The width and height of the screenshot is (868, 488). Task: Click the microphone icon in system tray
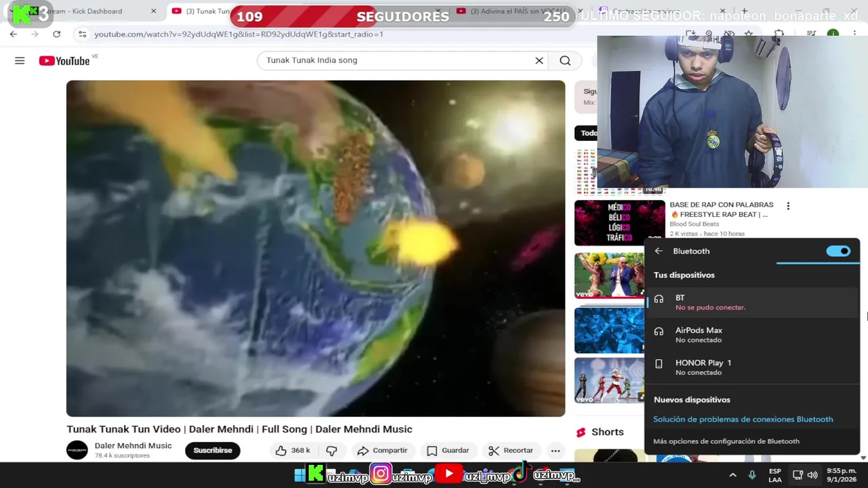(752, 475)
